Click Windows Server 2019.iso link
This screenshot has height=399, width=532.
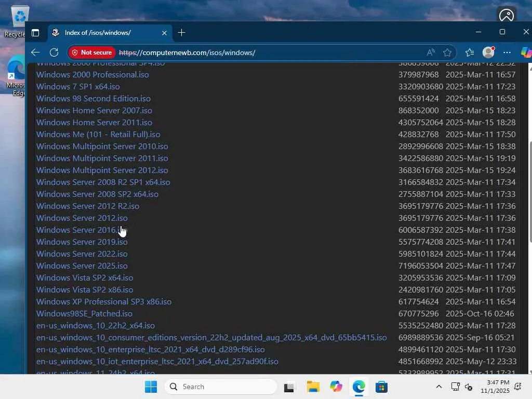[x=82, y=242]
